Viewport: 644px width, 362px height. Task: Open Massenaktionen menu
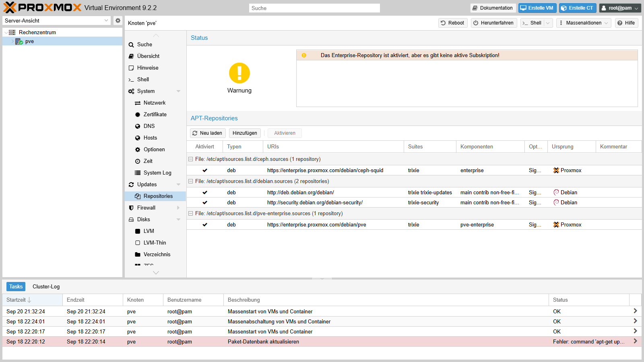[584, 23]
